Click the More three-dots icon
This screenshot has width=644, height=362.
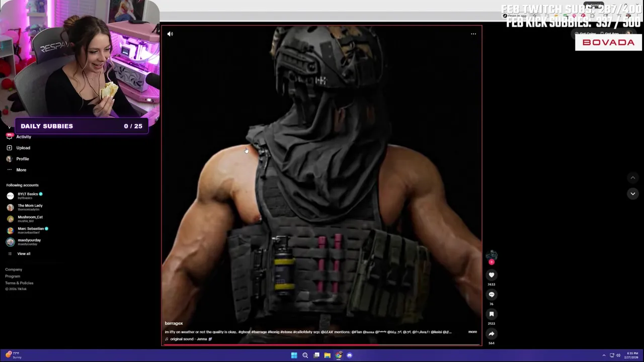click(9, 170)
